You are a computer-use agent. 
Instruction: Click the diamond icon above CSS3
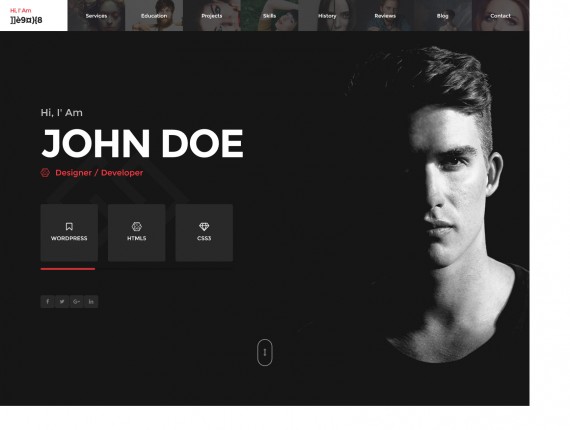pos(204,226)
